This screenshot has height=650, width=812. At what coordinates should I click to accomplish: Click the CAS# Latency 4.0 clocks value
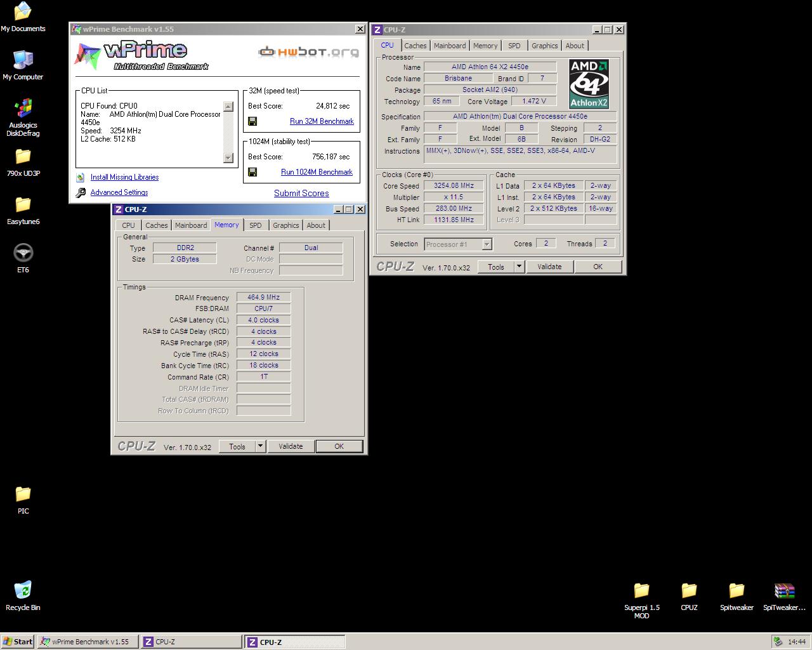[263, 320]
